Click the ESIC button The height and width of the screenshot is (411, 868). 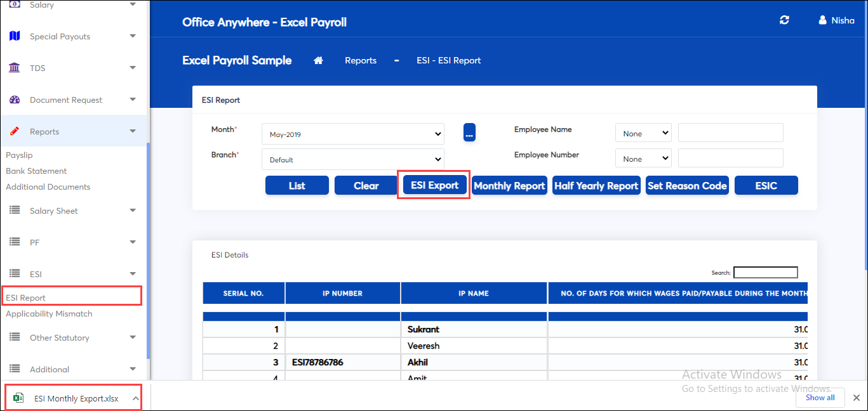pyautogui.click(x=766, y=185)
